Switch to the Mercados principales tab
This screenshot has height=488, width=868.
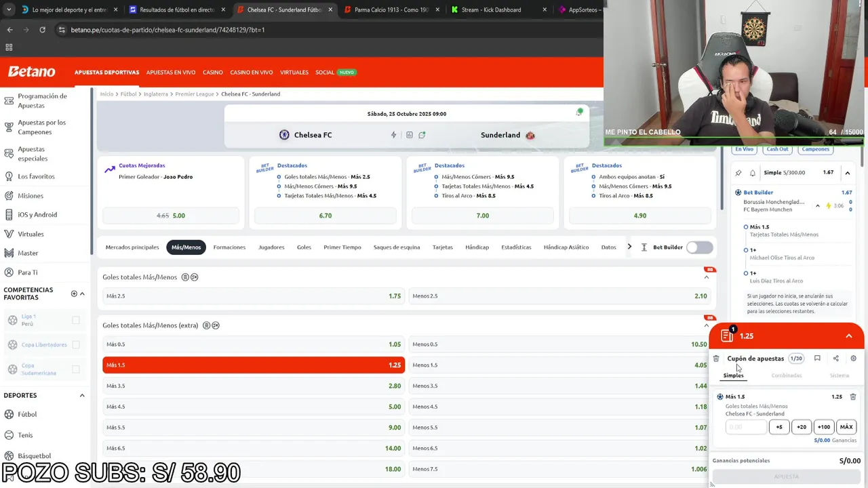point(132,247)
